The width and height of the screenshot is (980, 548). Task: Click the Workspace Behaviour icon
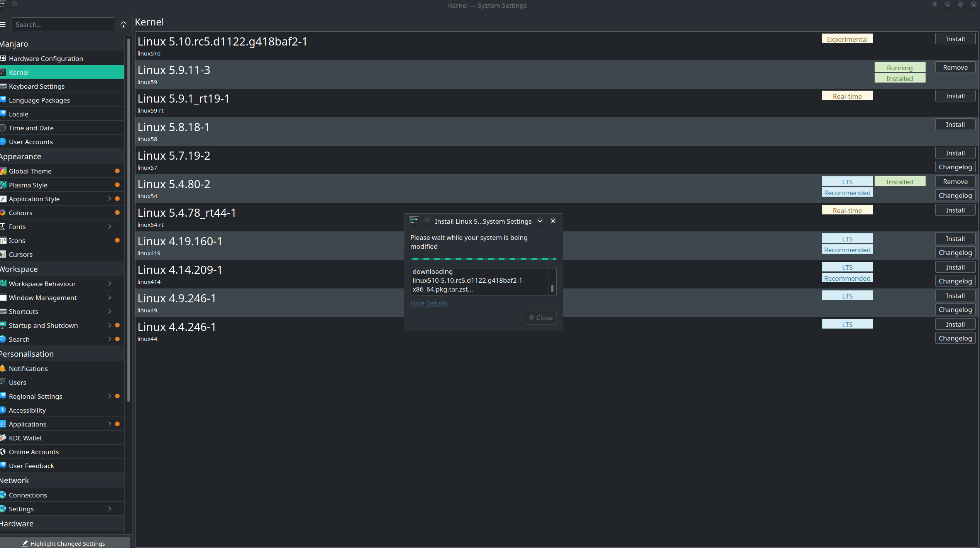pyautogui.click(x=3, y=284)
